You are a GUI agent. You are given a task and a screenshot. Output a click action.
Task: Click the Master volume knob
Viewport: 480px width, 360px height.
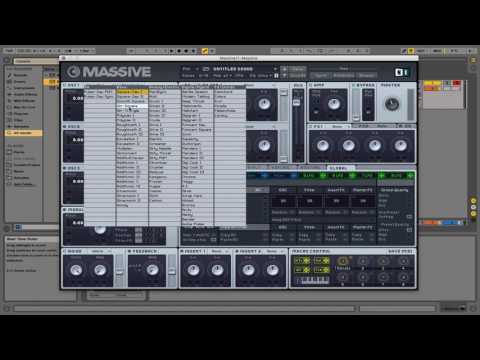point(392,104)
